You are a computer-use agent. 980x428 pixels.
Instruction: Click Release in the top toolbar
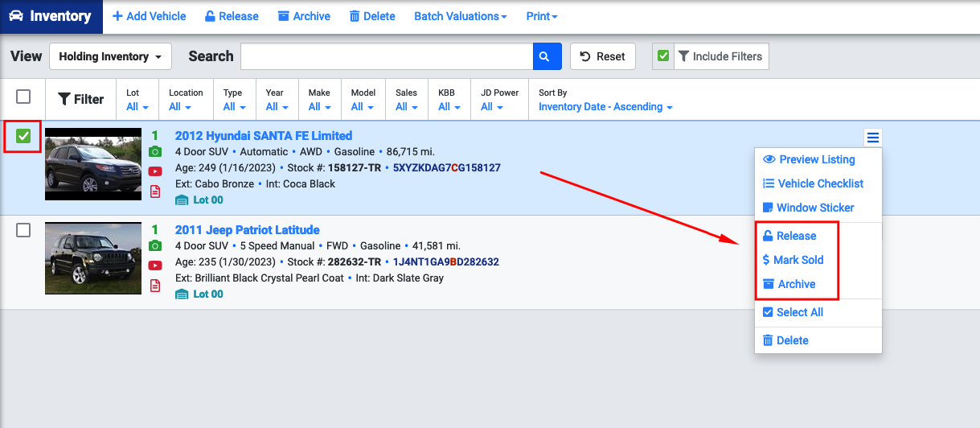[x=232, y=16]
